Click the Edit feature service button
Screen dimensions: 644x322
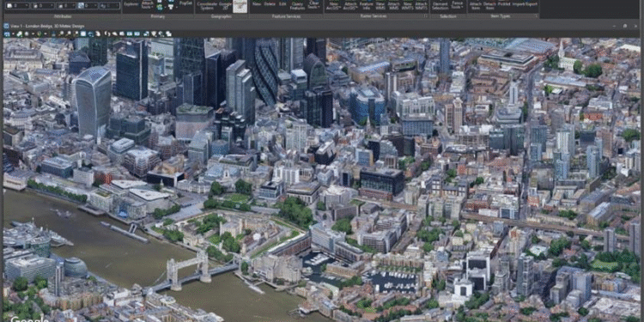pyautogui.click(x=283, y=4)
